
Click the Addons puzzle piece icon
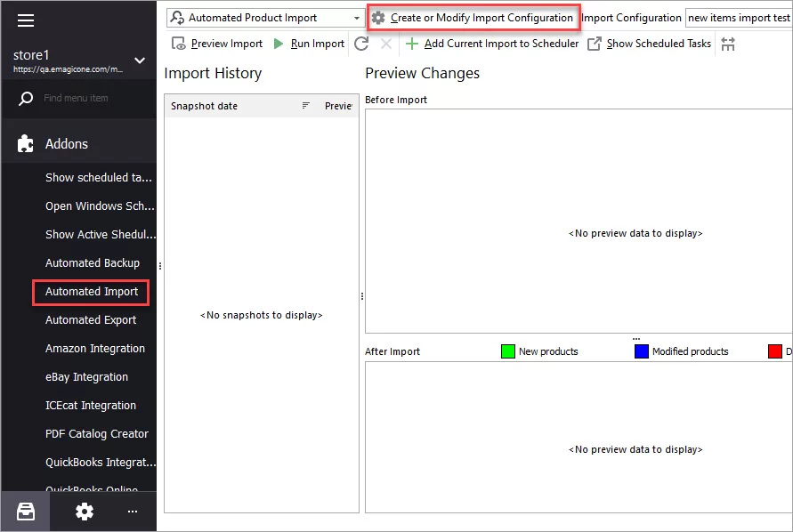tap(25, 143)
